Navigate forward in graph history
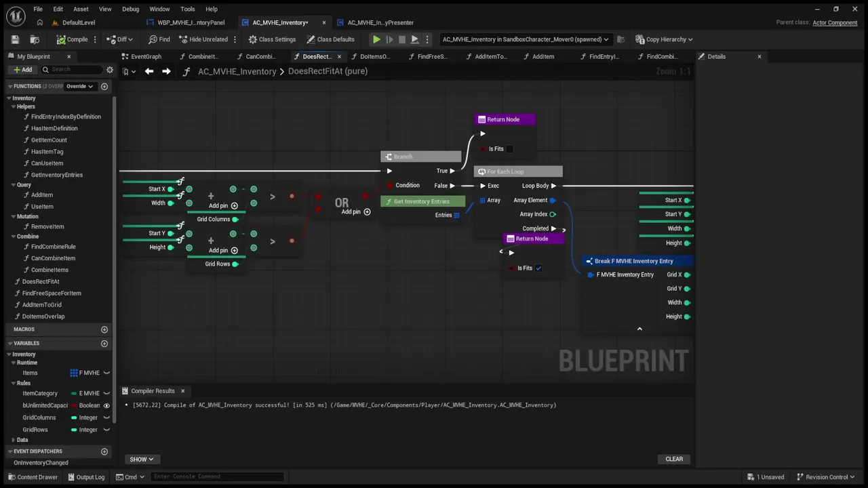Viewport: 868px width, 488px height. click(166, 71)
